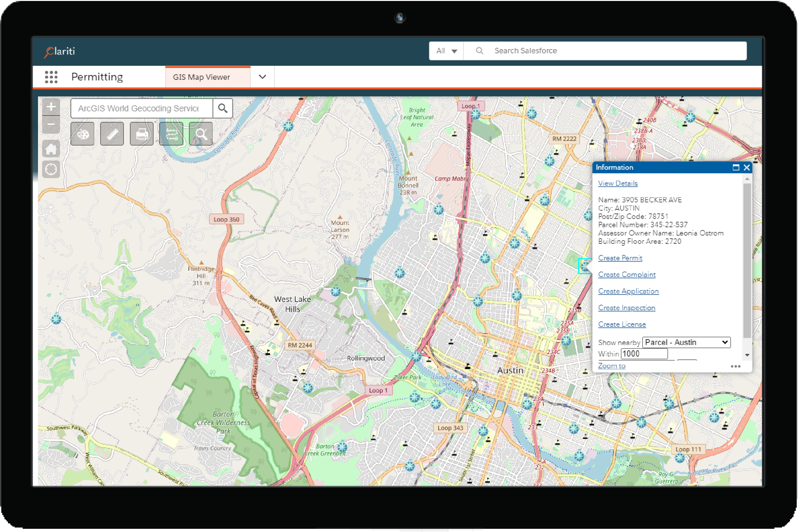Select blue marker under Loop 1 label at top
Viewport: 798px width, 532px height.
(x=475, y=114)
